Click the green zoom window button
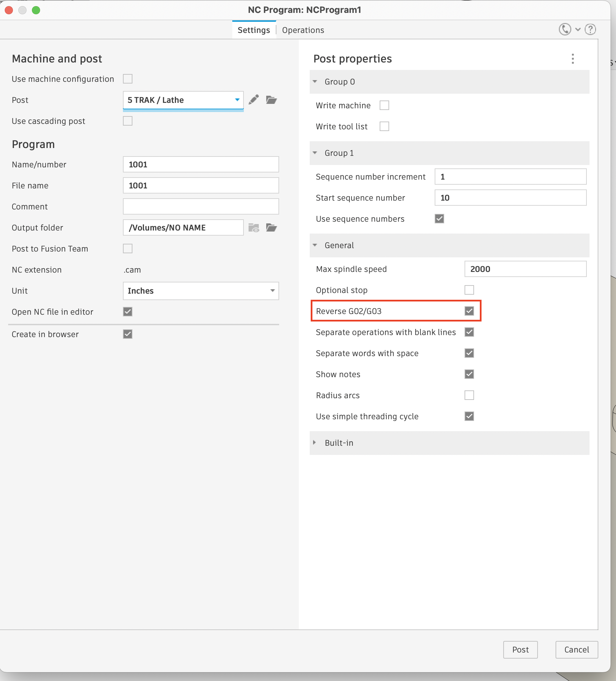 pyautogui.click(x=36, y=10)
